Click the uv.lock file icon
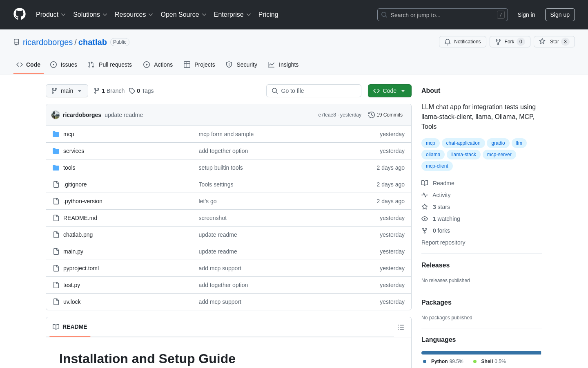The height and width of the screenshot is (368, 588). [56, 302]
